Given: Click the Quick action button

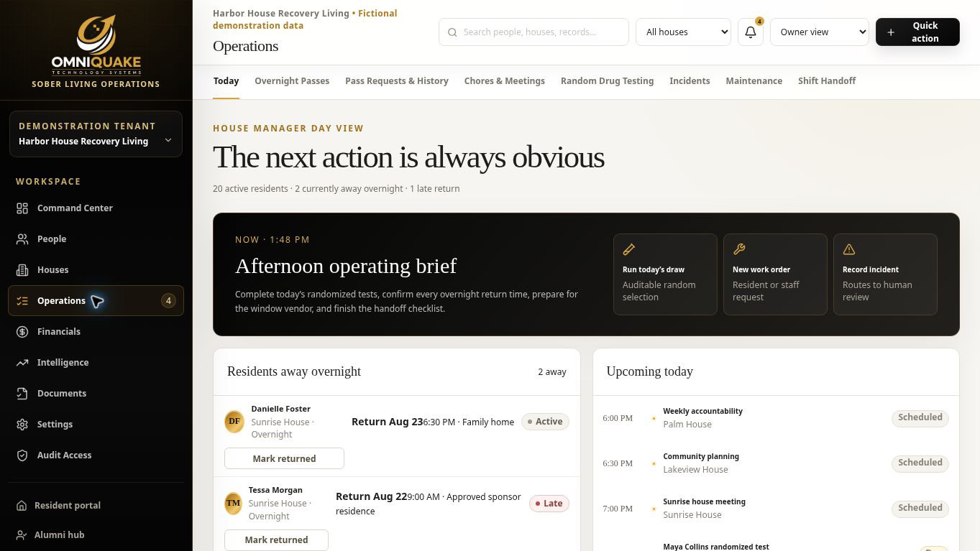Looking at the screenshot, I should coord(917,32).
